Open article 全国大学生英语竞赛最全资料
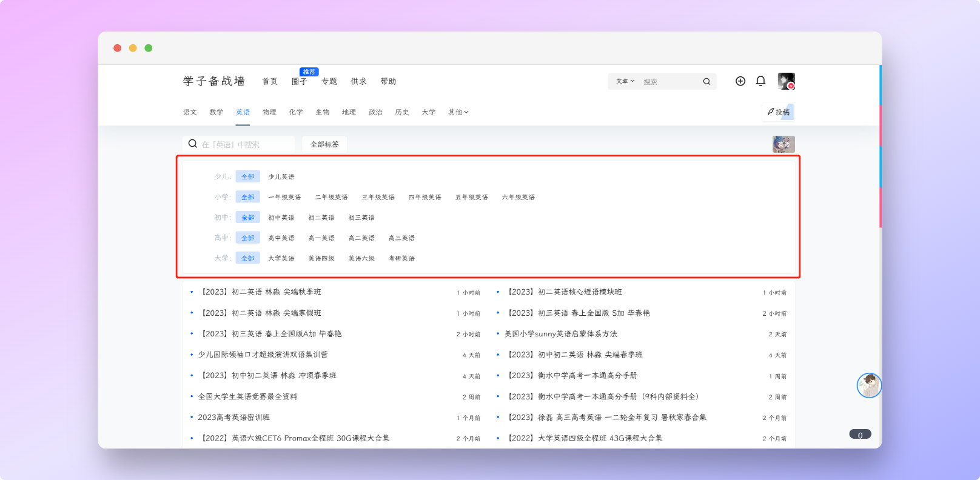Image resolution: width=980 pixels, height=480 pixels. point(247,396)
